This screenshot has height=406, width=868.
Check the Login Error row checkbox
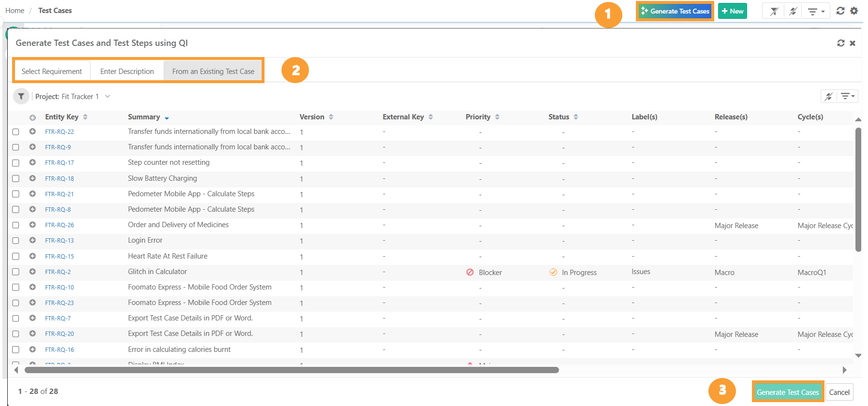click(15, 241)
